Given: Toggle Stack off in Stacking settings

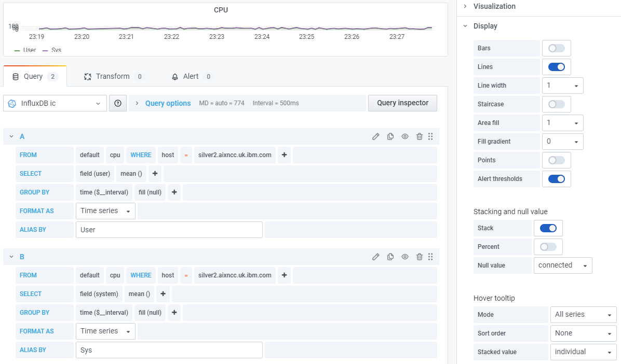Looking at the screenshot, I should click(548, 228).
